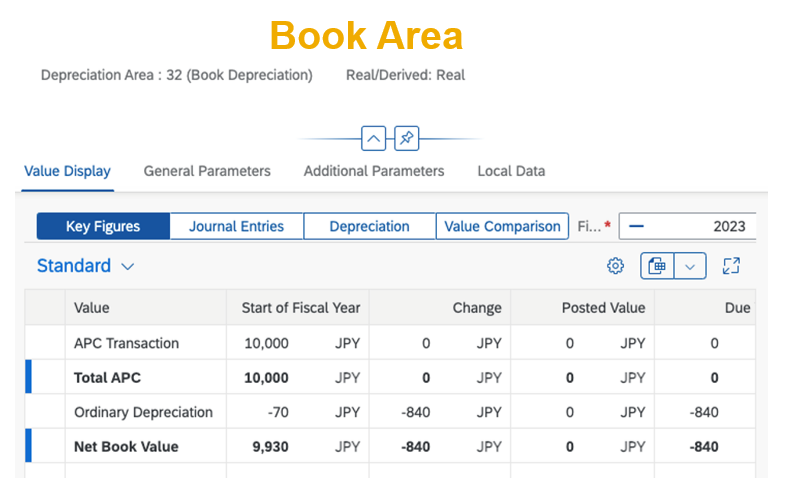Select the APC Transaction row label
803x478 pixels.
(x=126, y=343)
